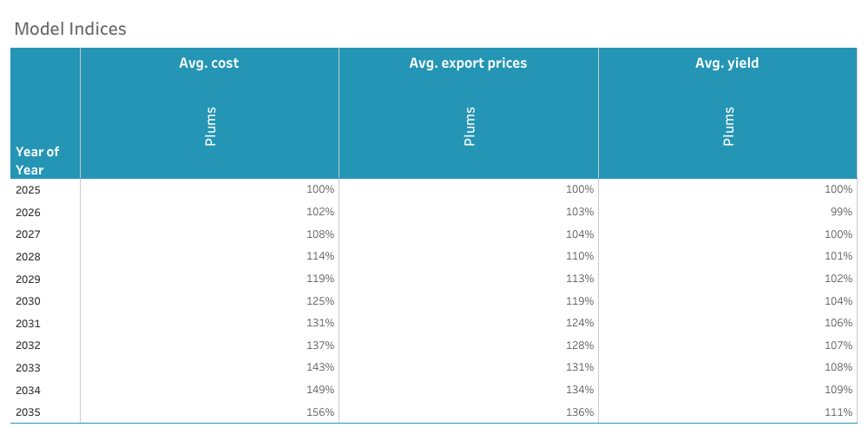Click the 128% export prices cell for 2032

[580, 345]
